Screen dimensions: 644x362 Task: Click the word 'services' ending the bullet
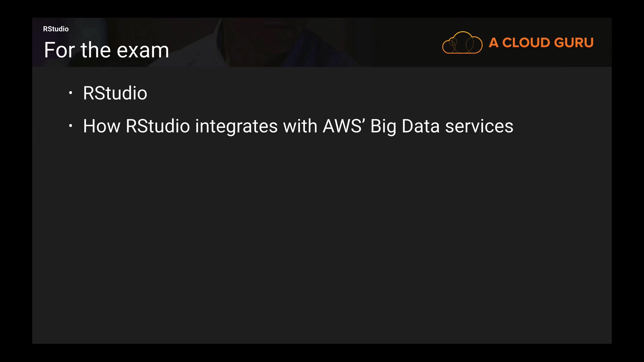(x=479, y=126)
